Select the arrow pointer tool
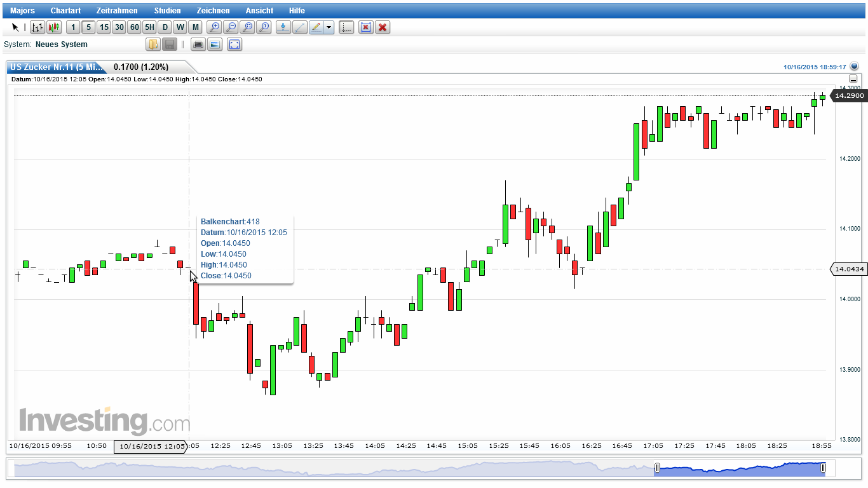The height and width of the screenshot is (488, 868). pyautogui.click(x=15, y=27)
